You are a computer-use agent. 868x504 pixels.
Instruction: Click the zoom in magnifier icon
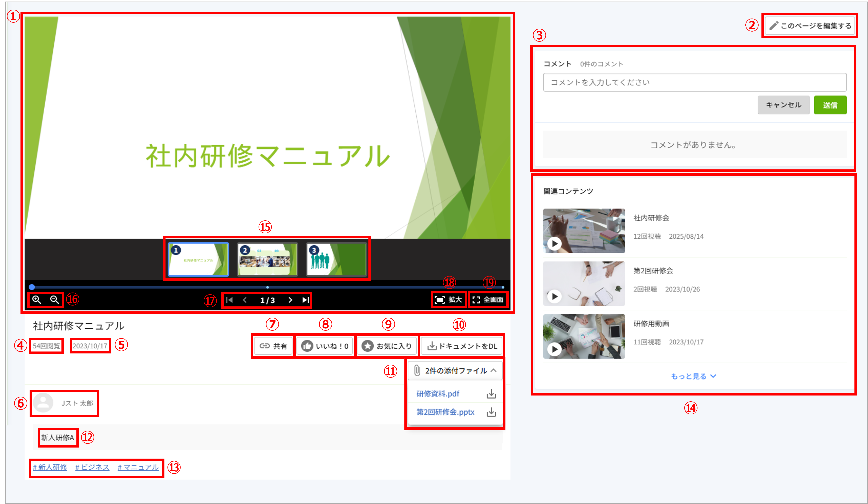(x=37, y=300)
